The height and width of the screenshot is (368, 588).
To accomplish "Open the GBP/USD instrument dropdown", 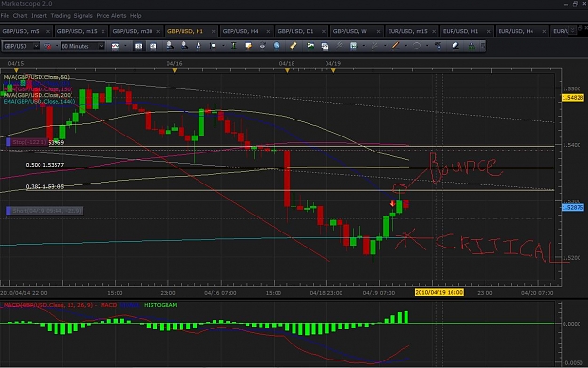I will tap(21, 46).
